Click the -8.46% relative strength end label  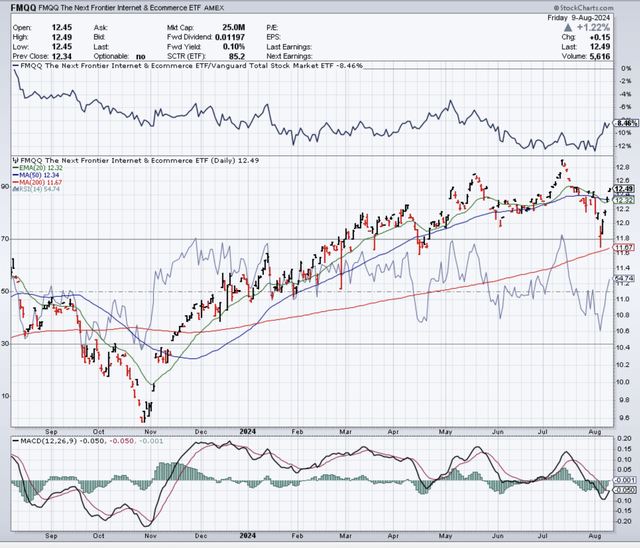(x=626, y=123)
